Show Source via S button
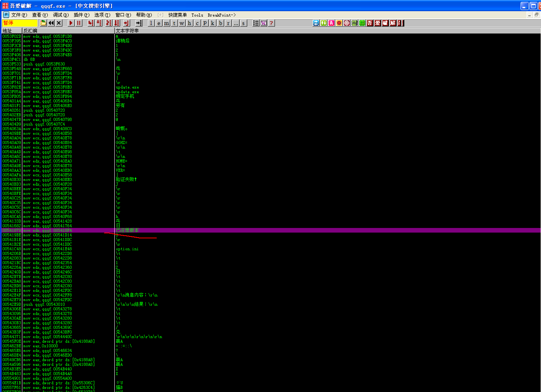The width and height of the screenshot is (541, 392). 244,23
